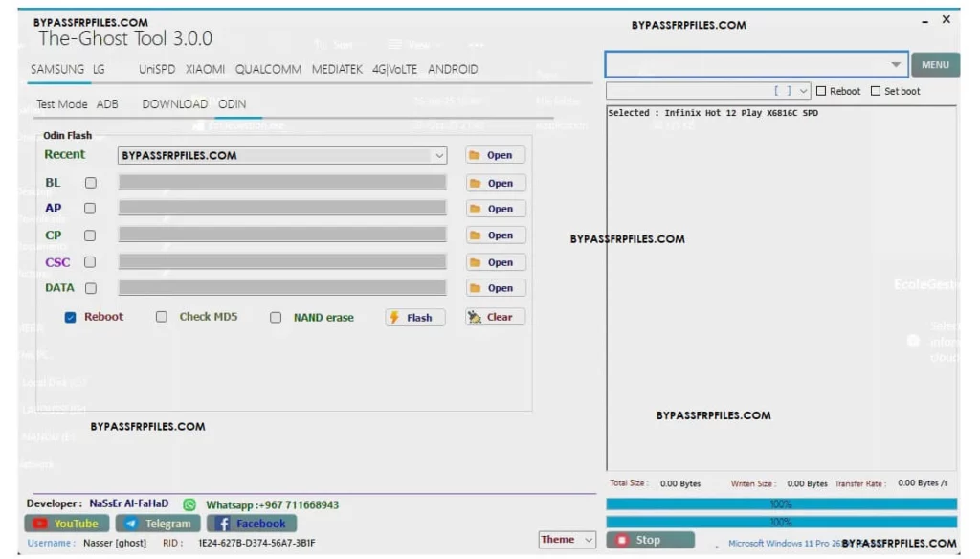Image resolution: width=980 pixels, height=559 pixels.
Task: Enable the CSC checkbox
Action: coord(90,262)
